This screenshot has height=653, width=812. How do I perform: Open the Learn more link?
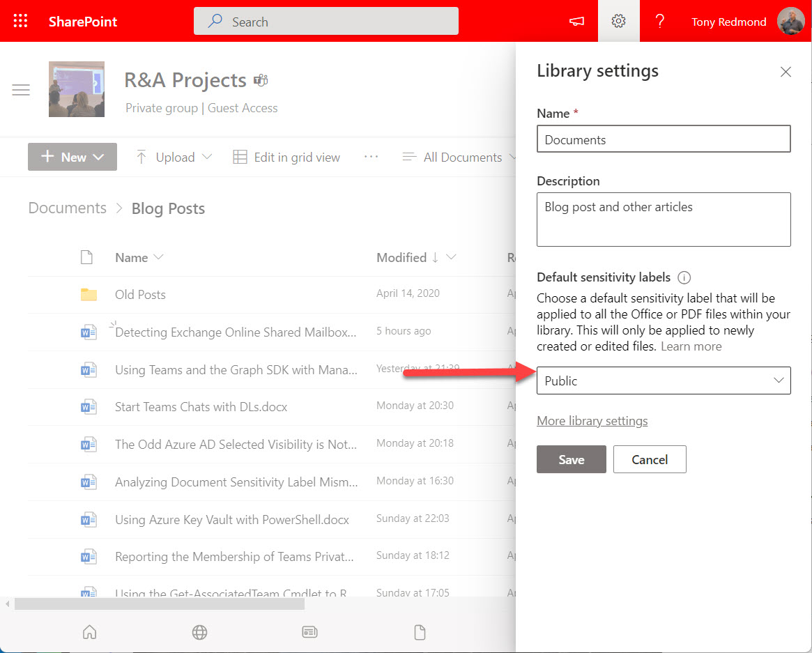[691, 346]
